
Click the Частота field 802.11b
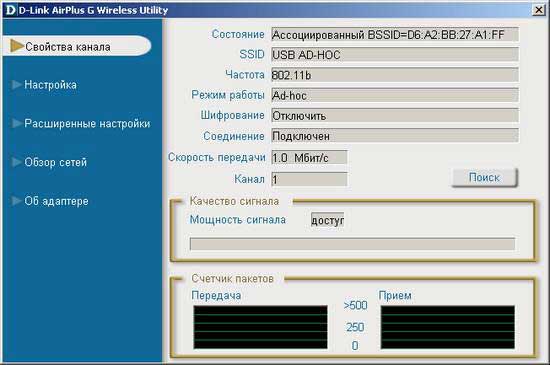[x=395, y=75]
